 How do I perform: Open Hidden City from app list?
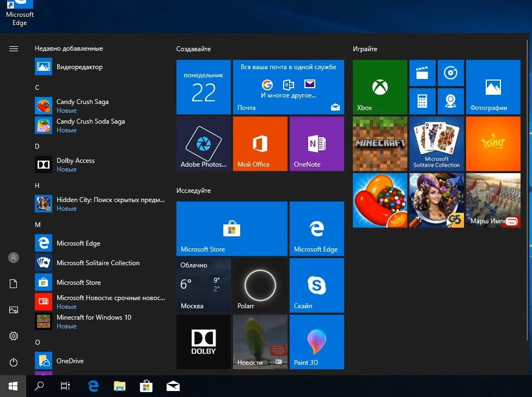click(x=100, y=204)
